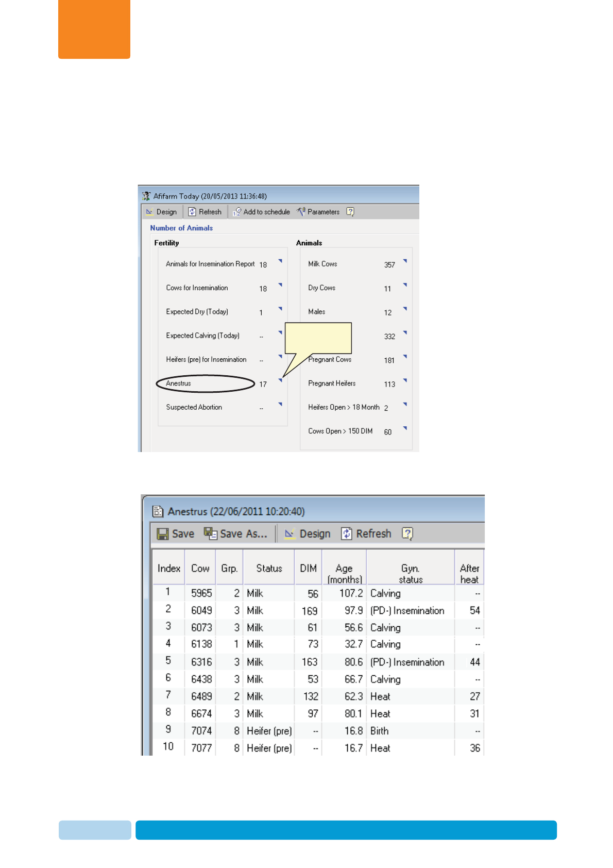Click Design icon in Afifarm Today toolbar

tap(149, 212)
